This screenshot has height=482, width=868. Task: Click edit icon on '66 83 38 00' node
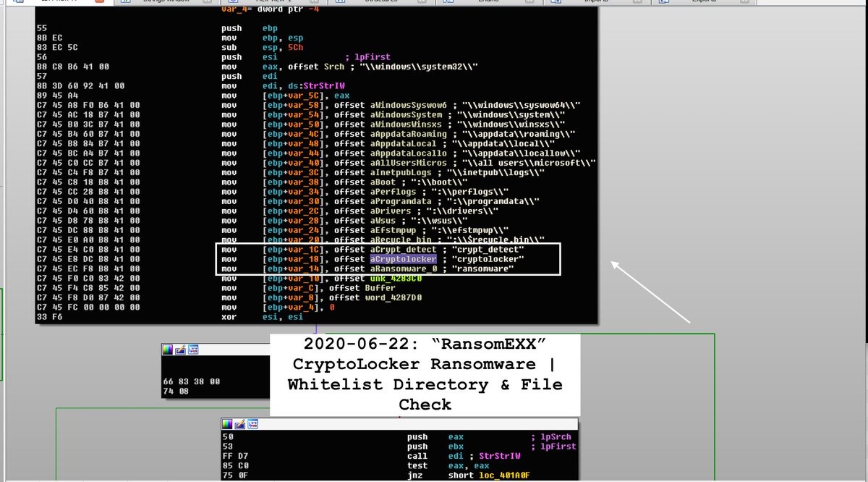[180, 350]
